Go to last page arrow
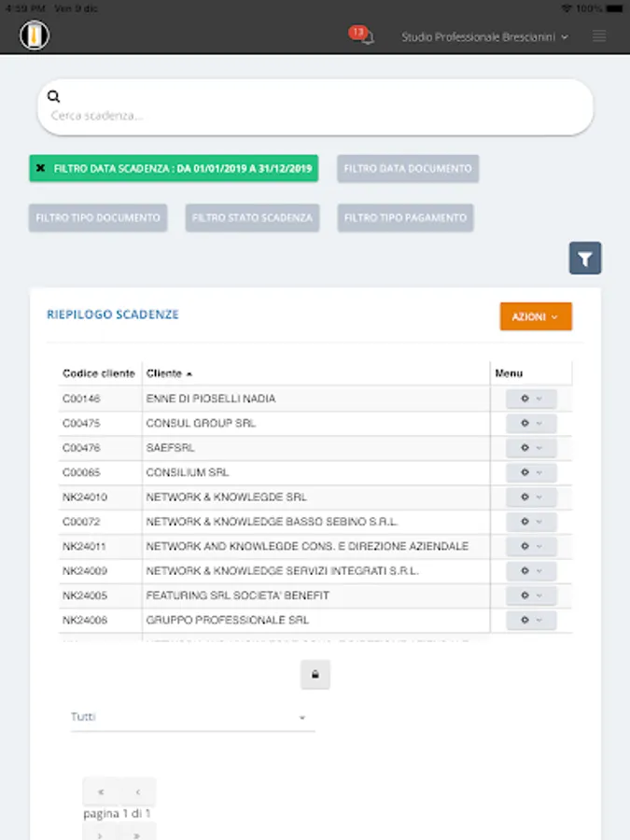The height and width of the screenshot is (840, 630). click(x=137, y=833)
